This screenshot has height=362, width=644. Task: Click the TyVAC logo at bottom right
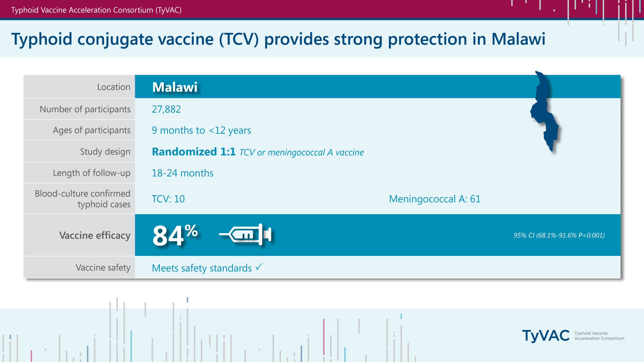(546, 336)
